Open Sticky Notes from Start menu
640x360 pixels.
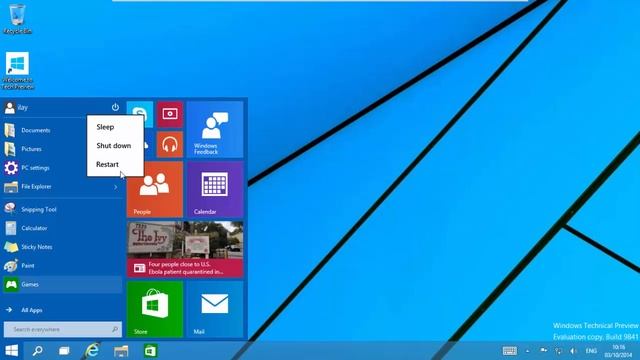(x=62, y=247)
